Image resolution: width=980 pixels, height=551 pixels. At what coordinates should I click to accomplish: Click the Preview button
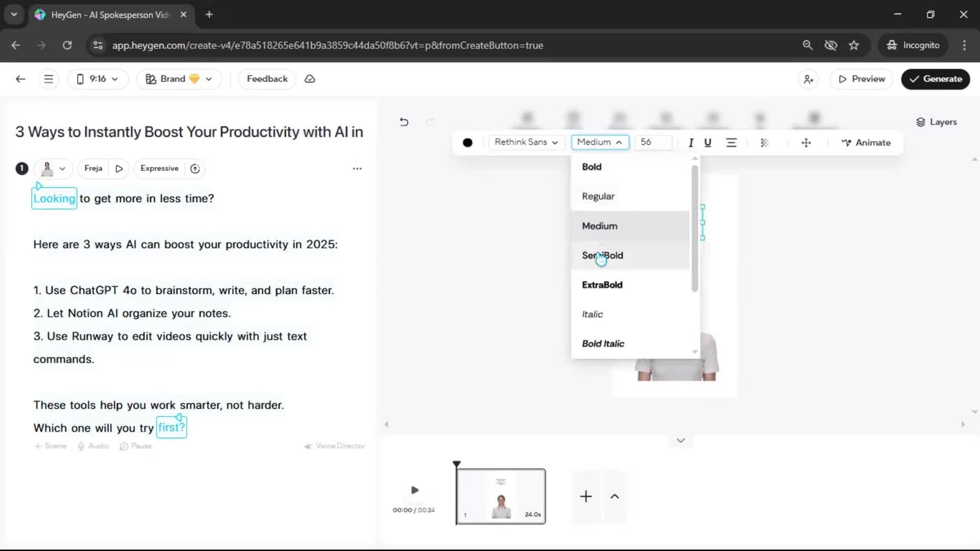[861, 79]
